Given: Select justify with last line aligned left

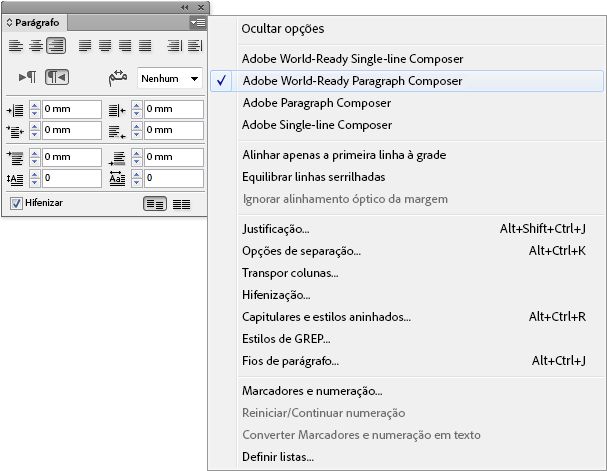Looking at the screenshot, I should point(85,46).
